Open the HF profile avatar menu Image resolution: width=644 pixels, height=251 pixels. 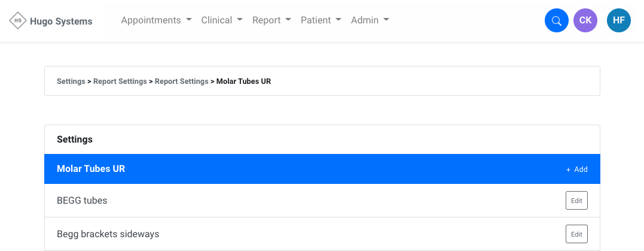pos(618,21)
